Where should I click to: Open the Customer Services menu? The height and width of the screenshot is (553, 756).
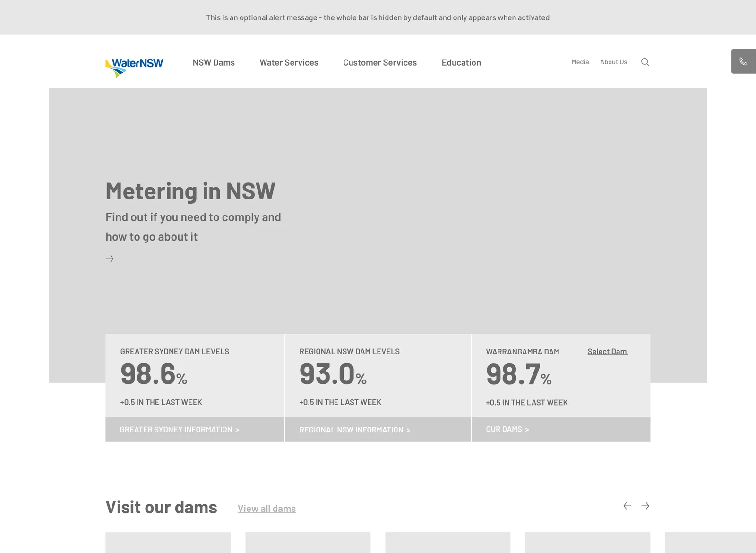point(380,62)
